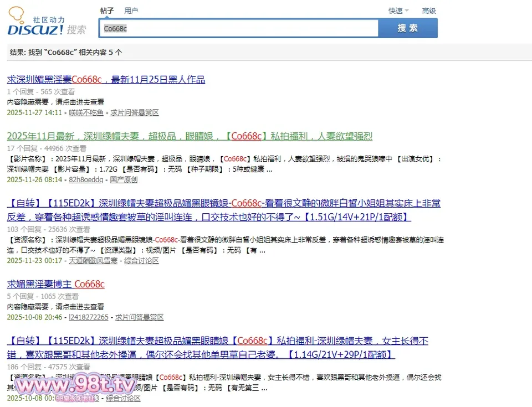Click '内容隐藏需要' under the 565-view result
The height and width of the screenshot is (407, 532).
(x=28, y=102)
